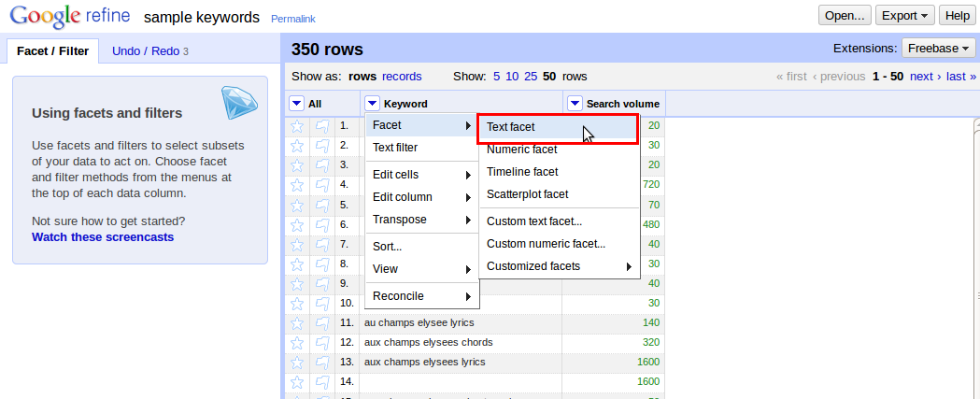The width and height of the screenshot is (980, 399).
Task: Show as rows
Action: click(x=362, y=77)
